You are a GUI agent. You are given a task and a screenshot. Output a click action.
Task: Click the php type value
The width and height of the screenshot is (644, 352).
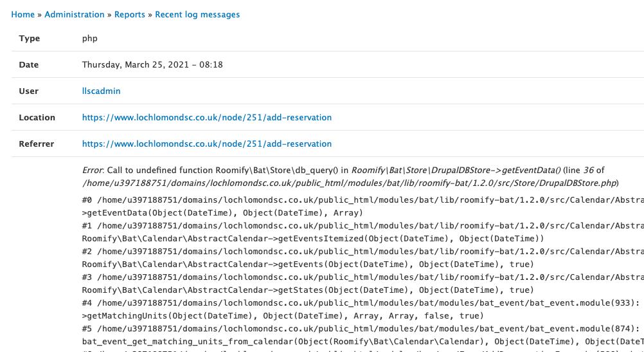pyautogui.click(x=89, y=38)
